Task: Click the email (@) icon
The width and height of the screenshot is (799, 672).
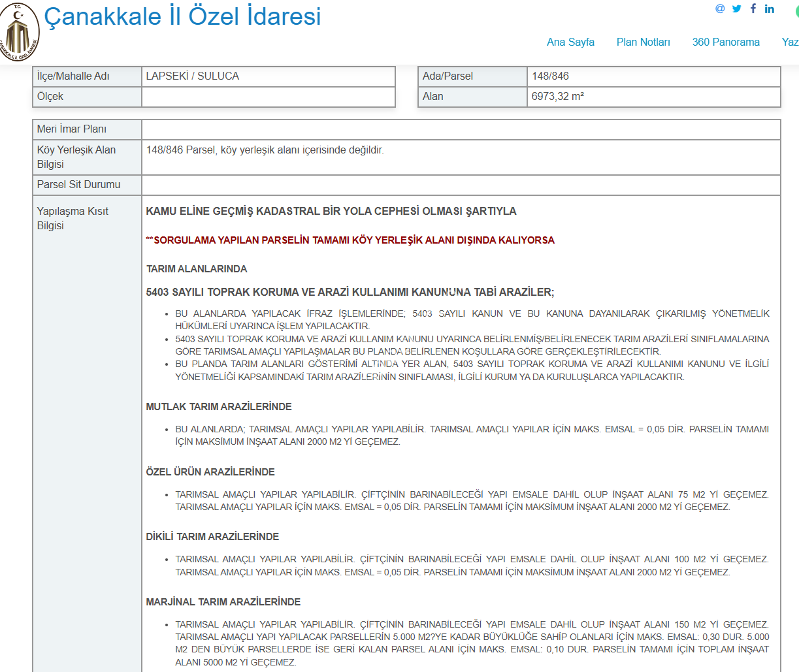Action: pos(720,8)
